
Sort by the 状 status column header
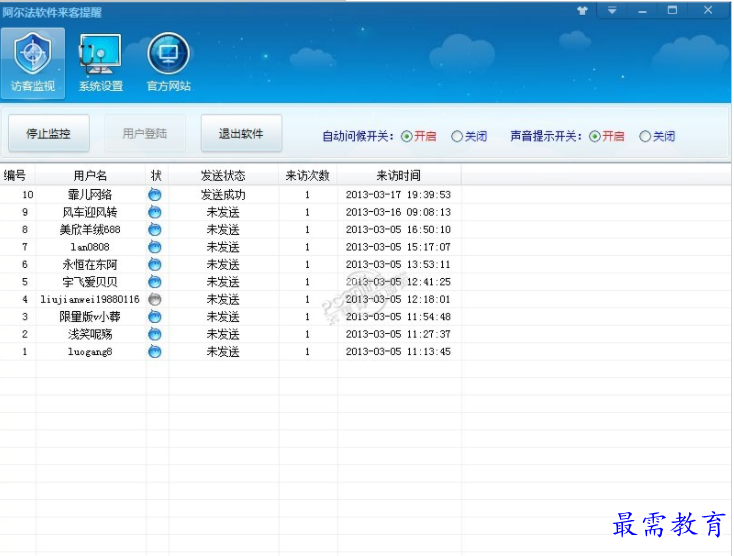[x=157, y=176]
